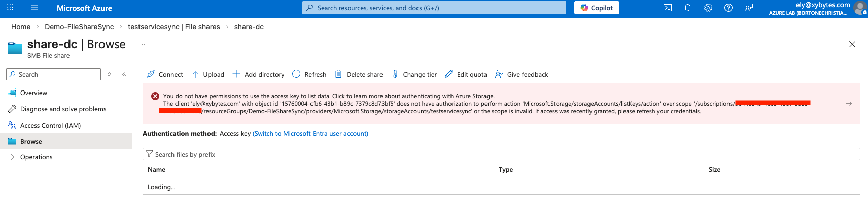Click Edit quota

tap(466, 74)
